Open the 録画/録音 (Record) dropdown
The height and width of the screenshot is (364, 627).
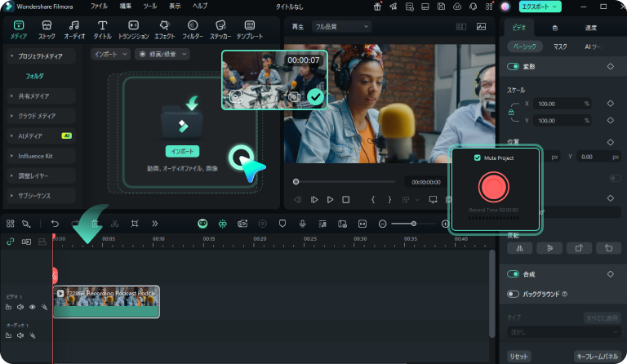[162, 54]
